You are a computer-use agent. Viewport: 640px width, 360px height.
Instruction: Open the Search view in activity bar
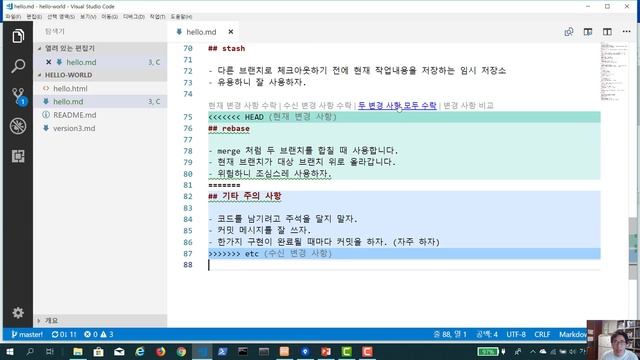tap(18, 66)
